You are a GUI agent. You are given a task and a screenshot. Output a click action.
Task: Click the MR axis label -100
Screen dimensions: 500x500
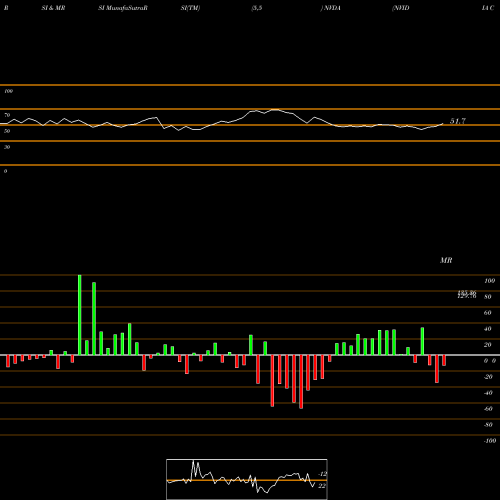[489, 441]
